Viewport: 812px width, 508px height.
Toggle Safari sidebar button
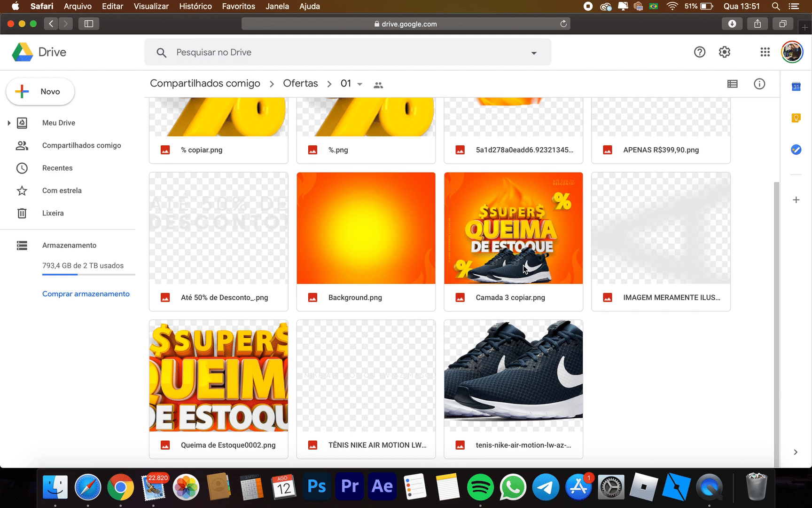coord(88,24)
